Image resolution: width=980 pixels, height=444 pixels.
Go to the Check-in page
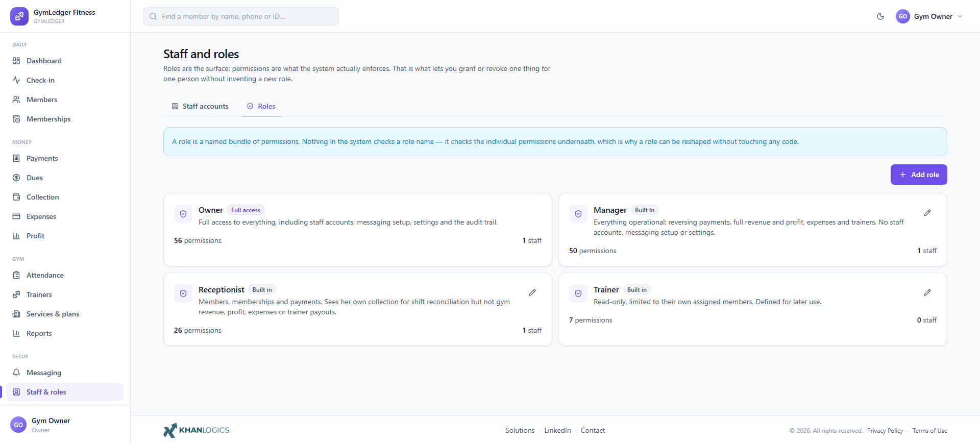tap(65, 80)
